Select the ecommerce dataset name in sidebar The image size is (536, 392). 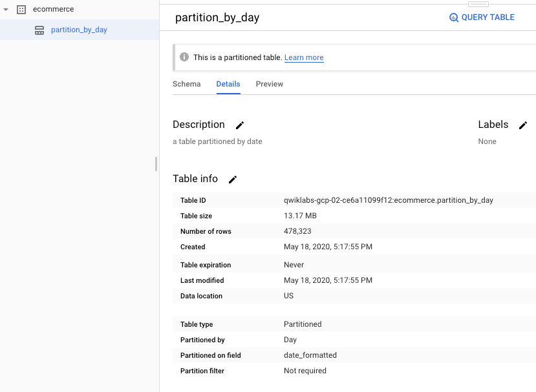[53, 10]
